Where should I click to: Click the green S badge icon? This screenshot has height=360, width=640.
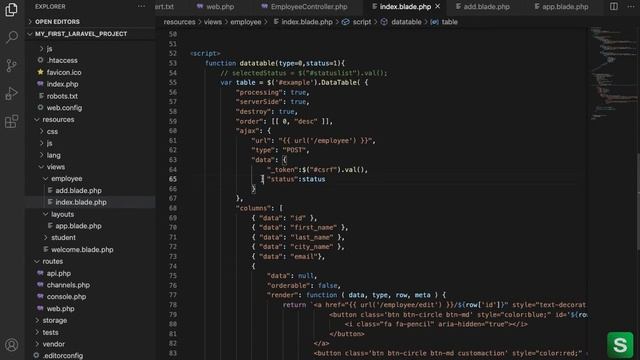[x=620, y=345]
